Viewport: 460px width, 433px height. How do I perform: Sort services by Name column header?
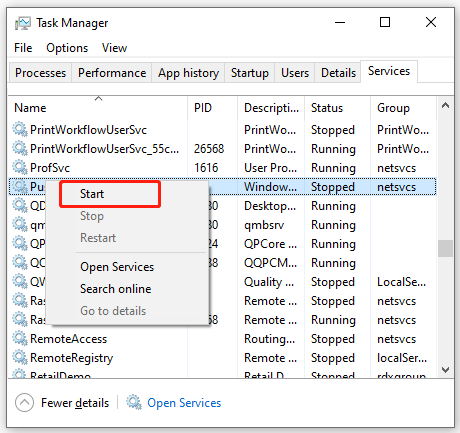coord(30,108)
